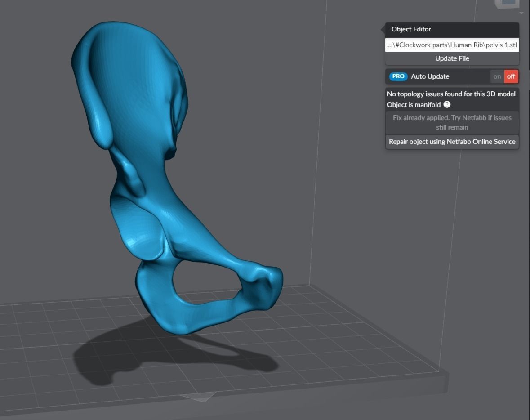Click the view cube icon at top right

[x=507, y=4]
